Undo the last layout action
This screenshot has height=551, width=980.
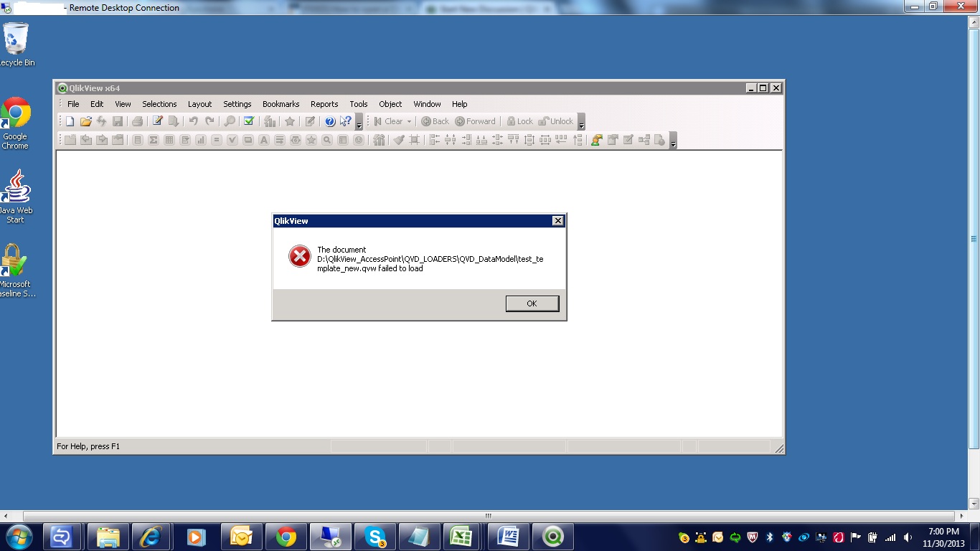point(194,121)
